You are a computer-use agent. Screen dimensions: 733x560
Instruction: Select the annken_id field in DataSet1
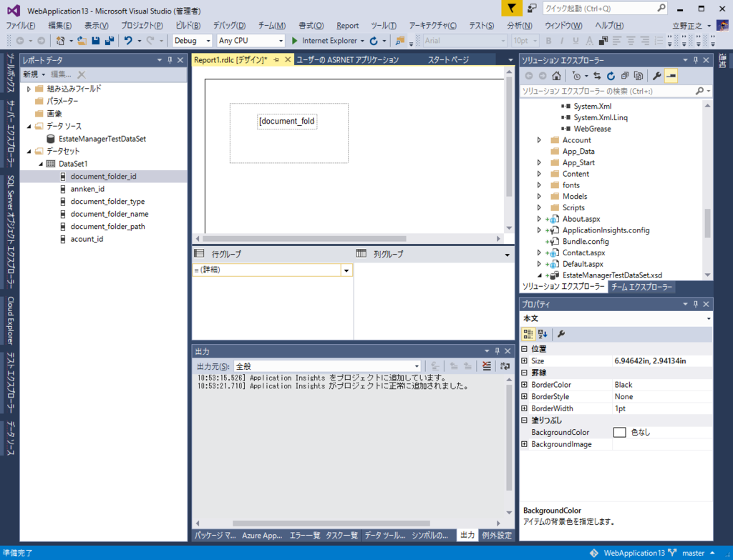pos(87,189)
